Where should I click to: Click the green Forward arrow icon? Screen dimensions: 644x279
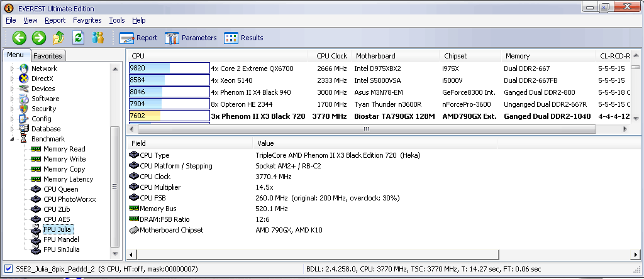(x=39, y=38)
